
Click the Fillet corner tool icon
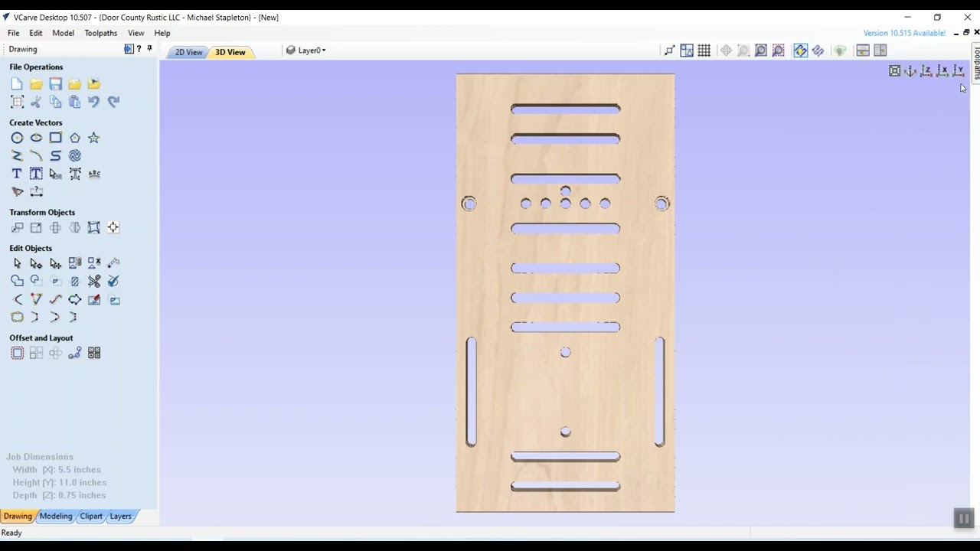17,299
